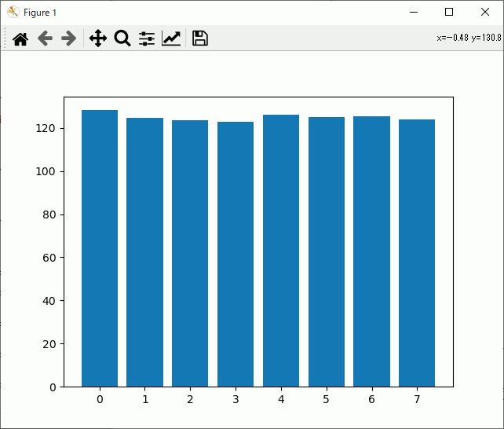Viewport: 504px width, 429px height.
Task: Click the bar at x position 0
Action: 100,248
